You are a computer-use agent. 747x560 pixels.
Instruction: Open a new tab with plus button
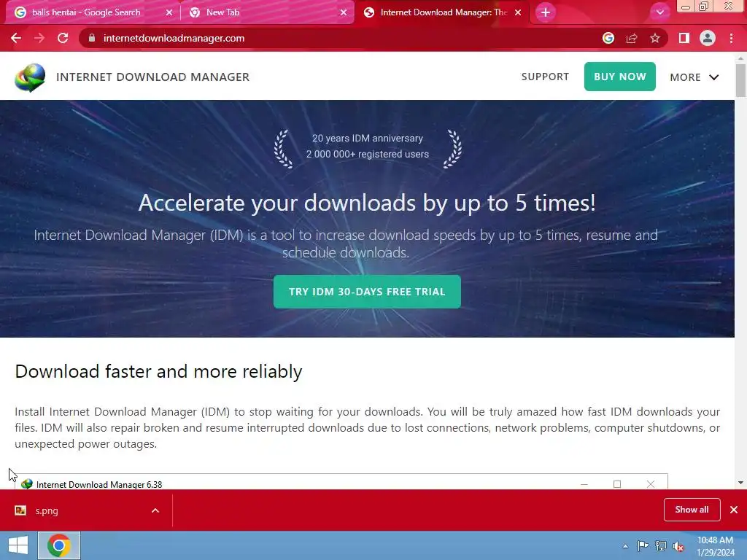coord(546,12)
